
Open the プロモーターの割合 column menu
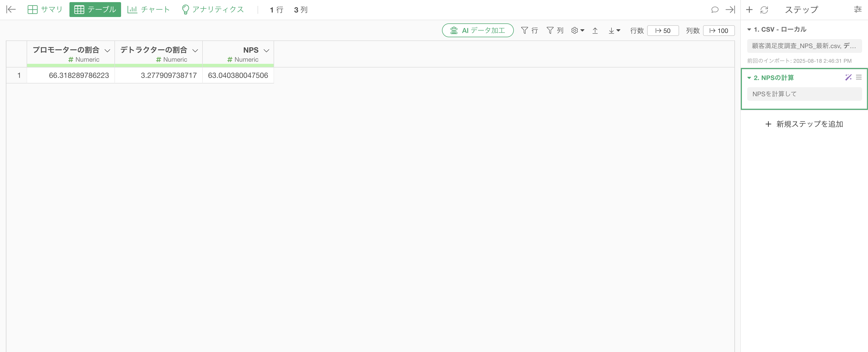[x=107, y=51]
